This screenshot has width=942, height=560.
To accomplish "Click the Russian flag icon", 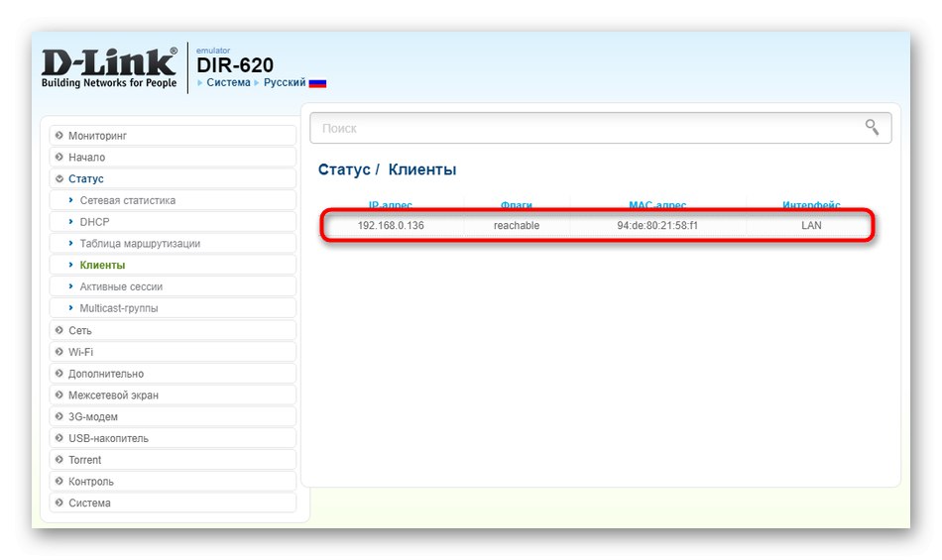I will coord(317,83).
